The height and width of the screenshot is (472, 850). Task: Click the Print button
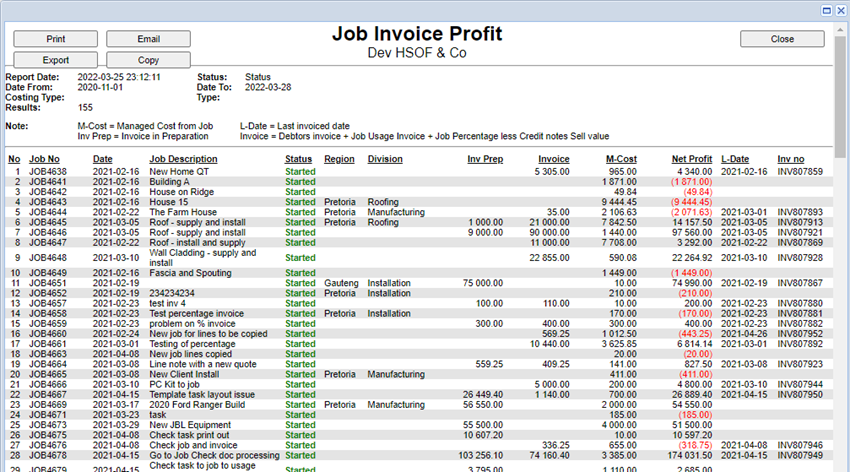click(x=55, y=39)
